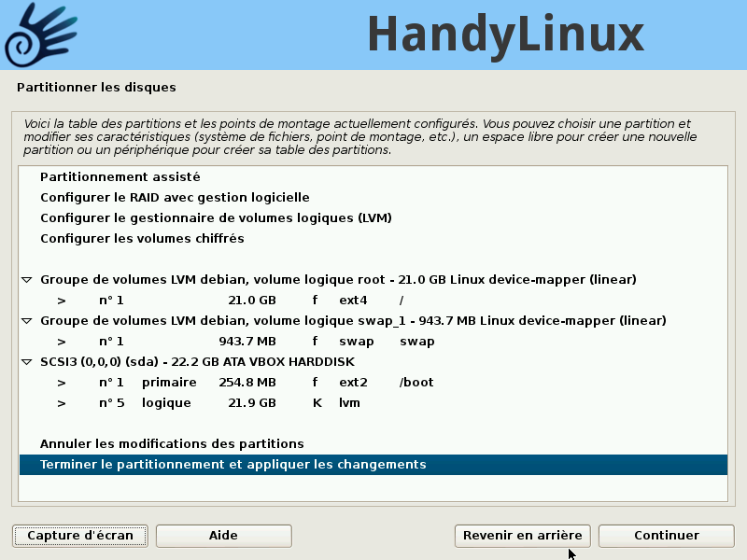Viewport: 747px width, 560px height.
Task: Open Configurer le gestionnaire de volumes logiques (LVM)
Action: pos(373,218)
